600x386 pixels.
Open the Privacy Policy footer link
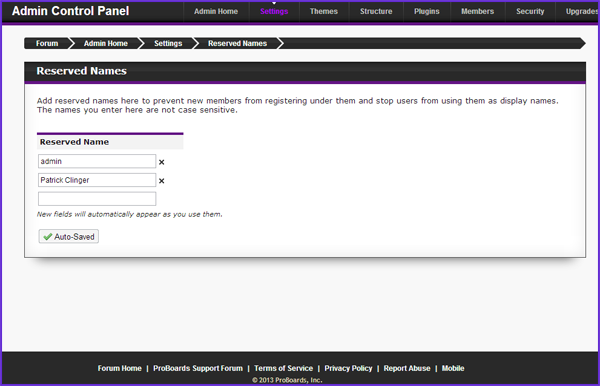click(348, 368)
